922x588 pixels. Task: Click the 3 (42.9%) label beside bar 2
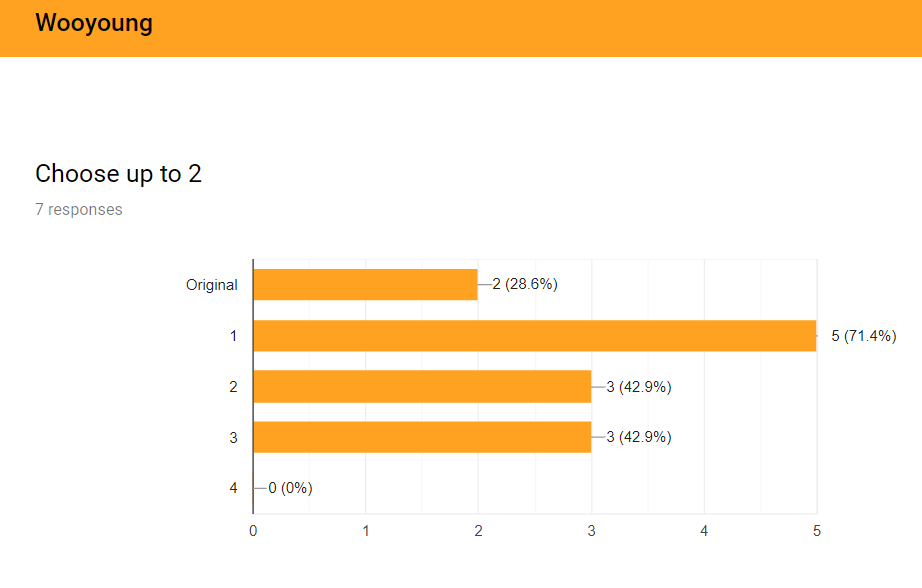(639, 387)
